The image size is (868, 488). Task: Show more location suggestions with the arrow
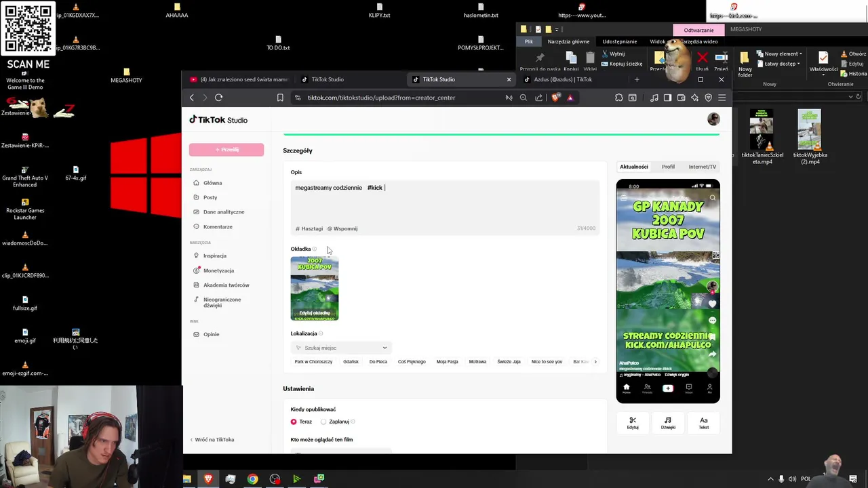[595, 362]
